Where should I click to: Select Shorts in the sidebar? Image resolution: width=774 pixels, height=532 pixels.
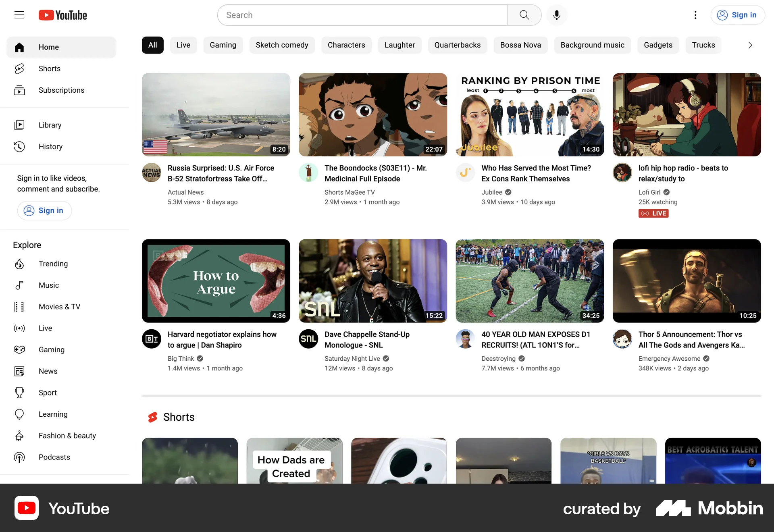(49, 69)
